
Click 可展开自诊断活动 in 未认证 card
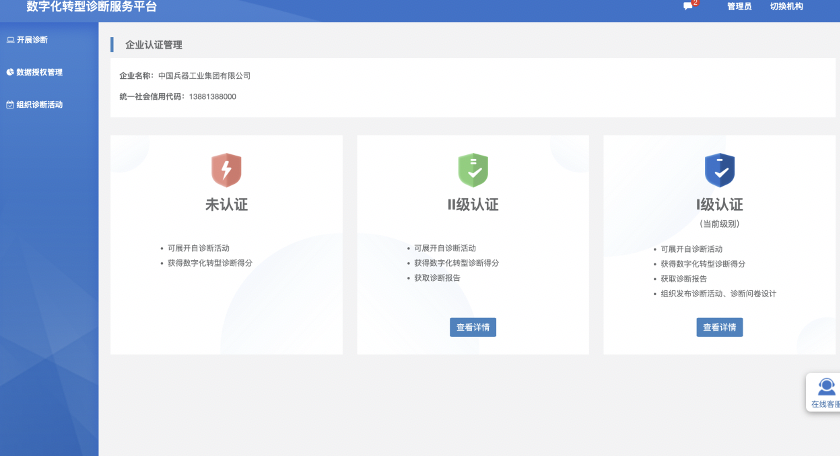point(198,248)
